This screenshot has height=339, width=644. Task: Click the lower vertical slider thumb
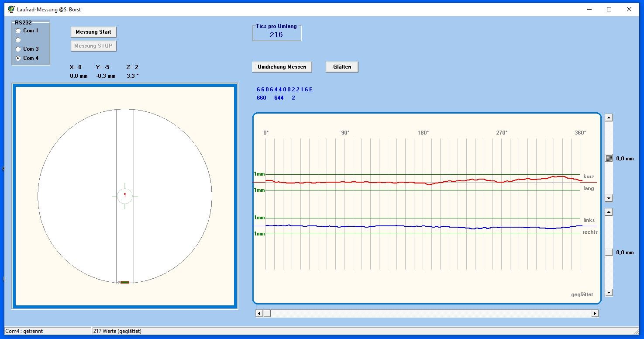(x=609, y=252)
